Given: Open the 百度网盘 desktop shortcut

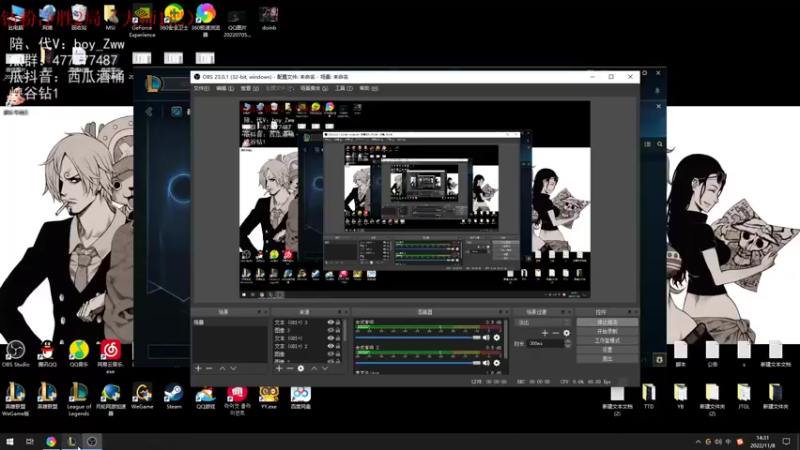Looking at the screenshot, I should (301, 397).
